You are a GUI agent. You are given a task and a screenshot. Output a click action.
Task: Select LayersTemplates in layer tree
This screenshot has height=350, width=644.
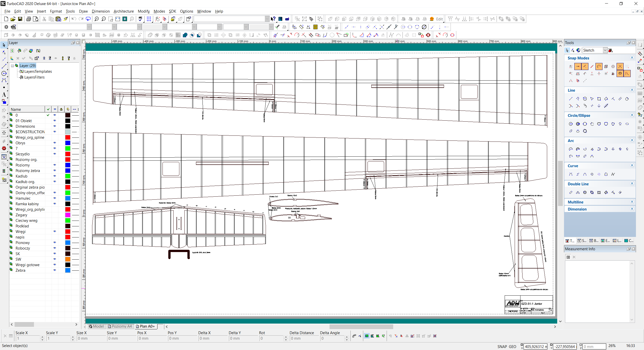tap(38, 72)
